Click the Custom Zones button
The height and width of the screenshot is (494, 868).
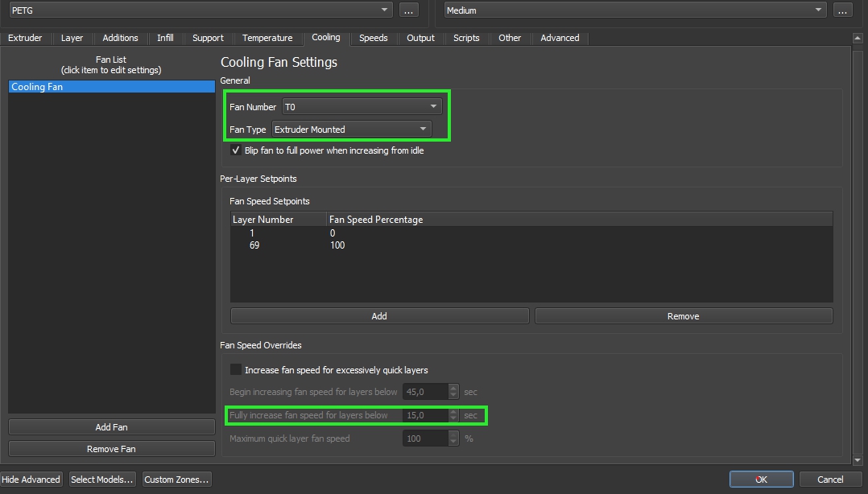point(177,480)
